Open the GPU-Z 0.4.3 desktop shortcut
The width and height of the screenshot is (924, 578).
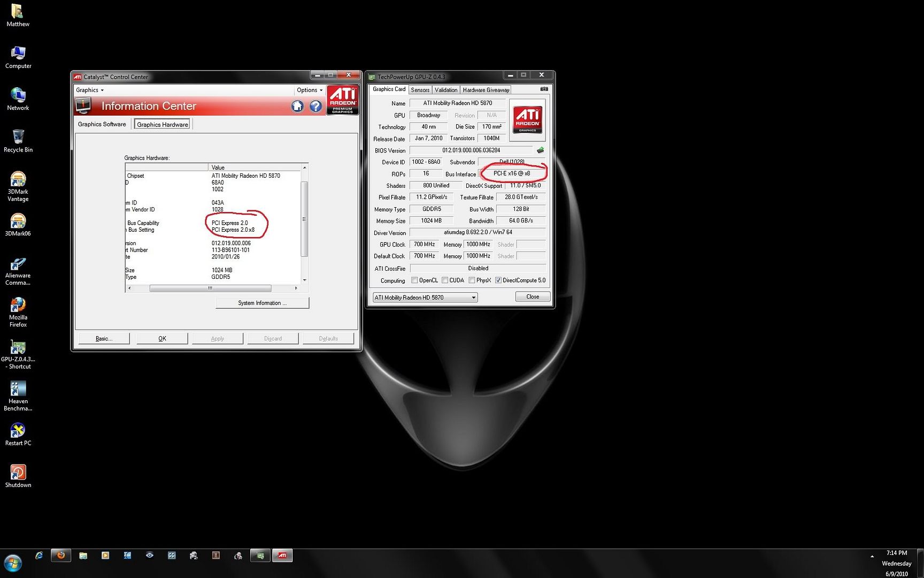point(18,354)
